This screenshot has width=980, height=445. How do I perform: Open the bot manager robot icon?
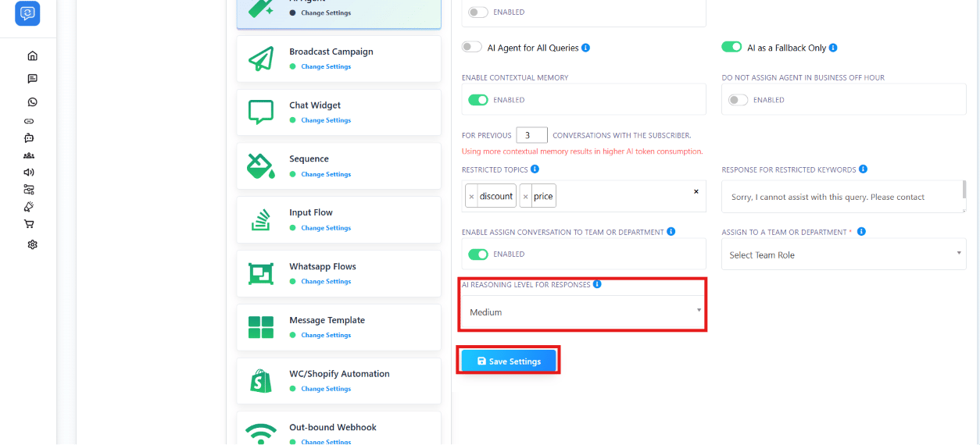[x=29, y=138]
